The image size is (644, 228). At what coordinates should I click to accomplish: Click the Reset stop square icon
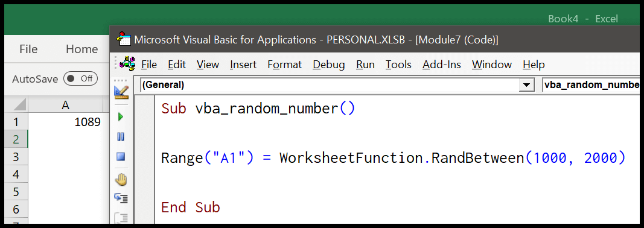pyautogui.click(x=121, y=156)
